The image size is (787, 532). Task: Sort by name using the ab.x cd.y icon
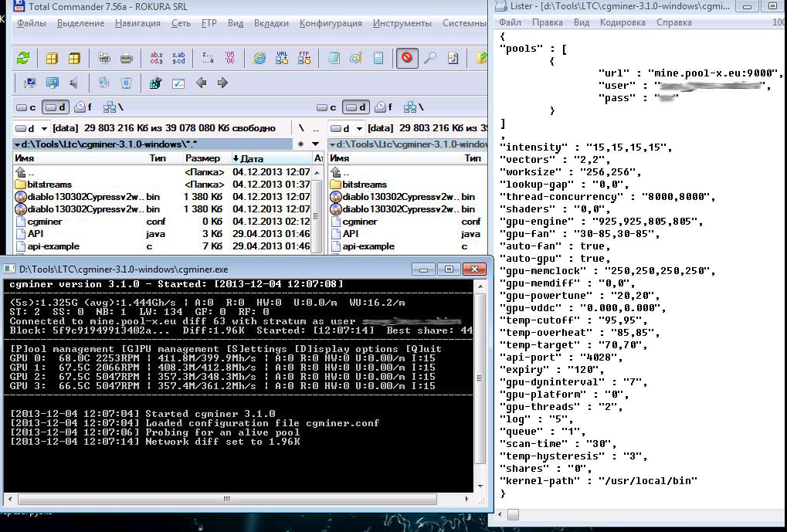(x=157, y=58)
